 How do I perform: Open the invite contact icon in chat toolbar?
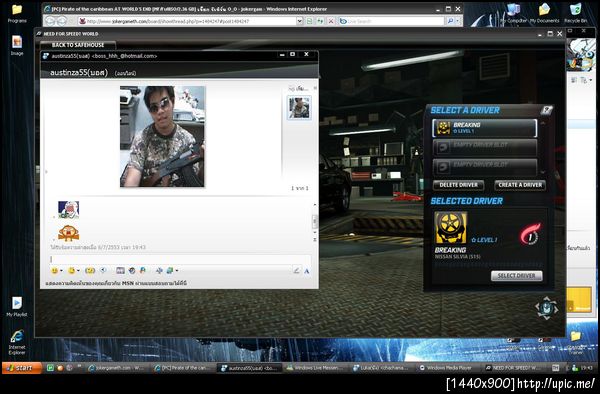pos(170,270)
